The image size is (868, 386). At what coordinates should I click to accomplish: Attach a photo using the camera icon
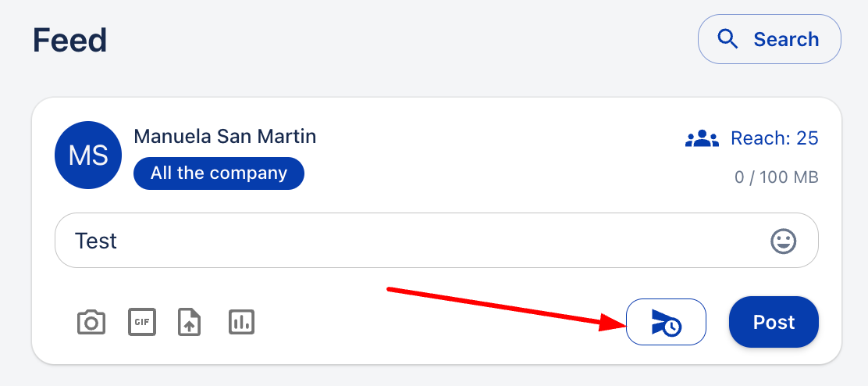(91, 322)
